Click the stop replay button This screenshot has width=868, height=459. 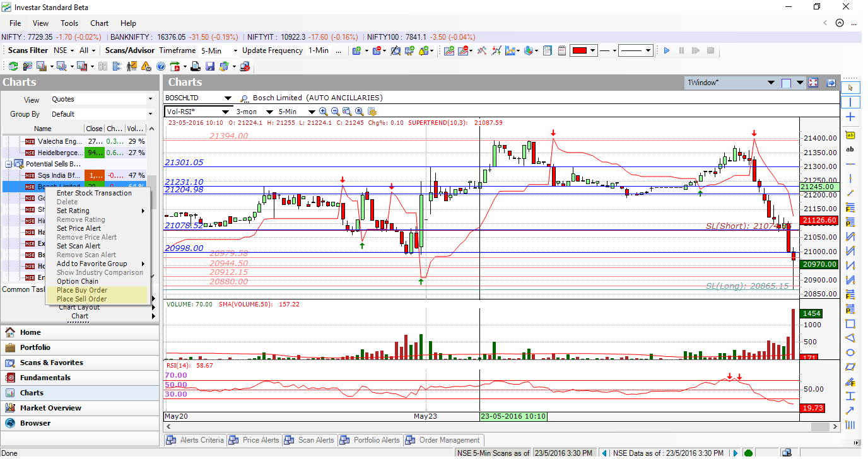click(x=710, y=50)
